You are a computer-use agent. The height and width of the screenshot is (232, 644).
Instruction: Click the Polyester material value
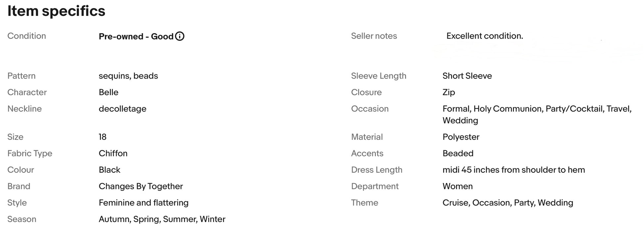tap(461, 137)
